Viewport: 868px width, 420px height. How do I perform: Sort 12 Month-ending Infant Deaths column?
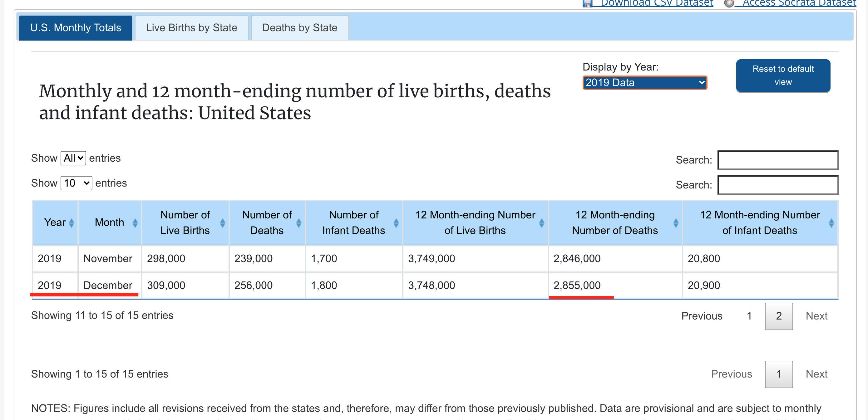coord(831,222)
